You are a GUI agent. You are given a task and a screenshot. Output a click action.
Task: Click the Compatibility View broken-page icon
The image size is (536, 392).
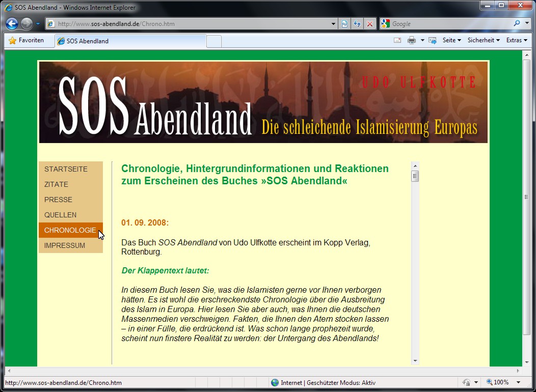(344, 24)
